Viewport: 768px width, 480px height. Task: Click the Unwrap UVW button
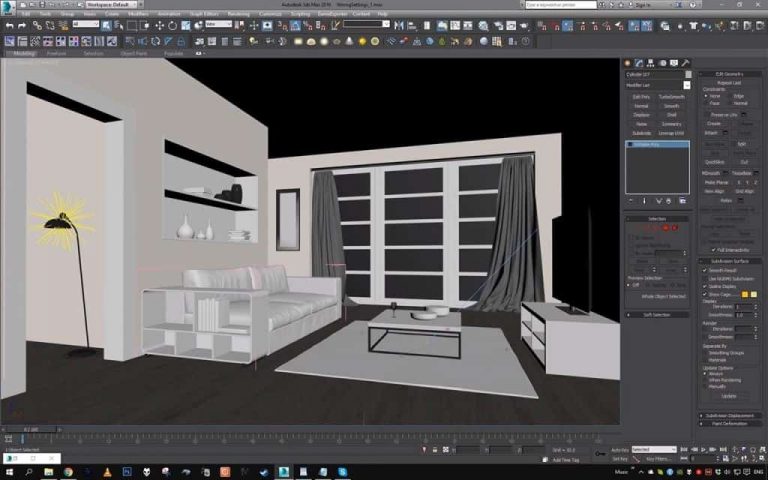click(672, 133)
